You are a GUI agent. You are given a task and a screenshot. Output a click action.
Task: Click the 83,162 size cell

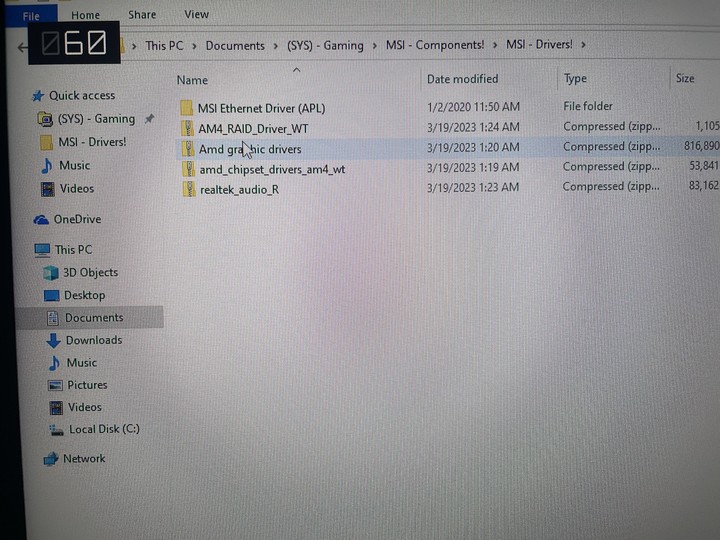click(x=704, y=186)
